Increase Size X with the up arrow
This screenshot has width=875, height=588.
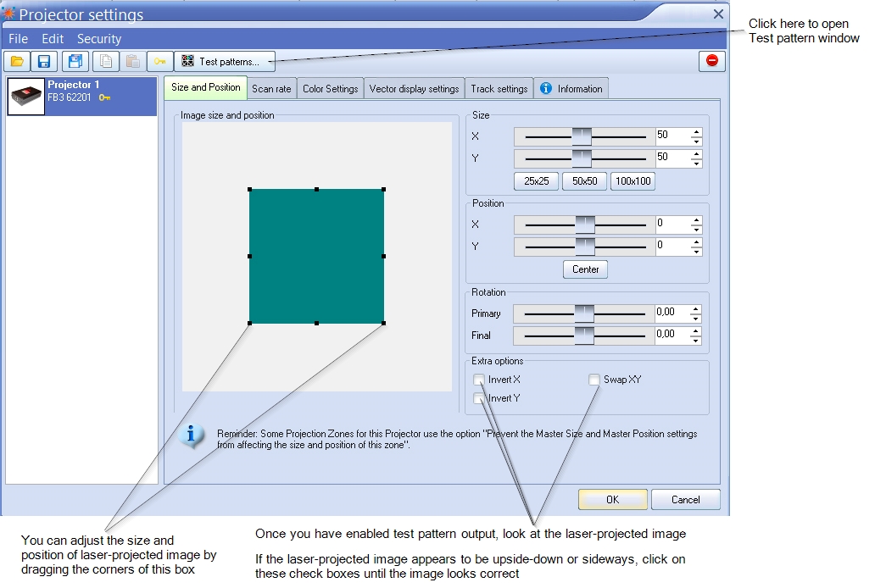(696, 131)
